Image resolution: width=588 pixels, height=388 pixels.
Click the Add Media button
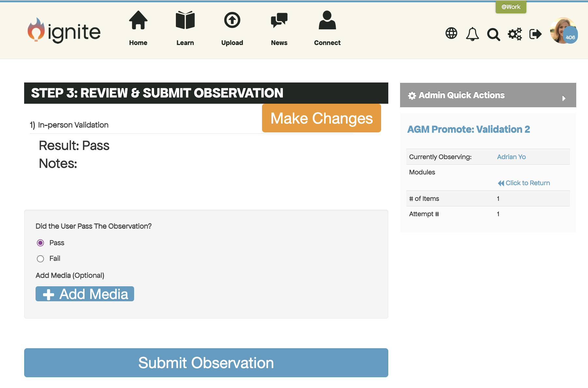[85, 294]
